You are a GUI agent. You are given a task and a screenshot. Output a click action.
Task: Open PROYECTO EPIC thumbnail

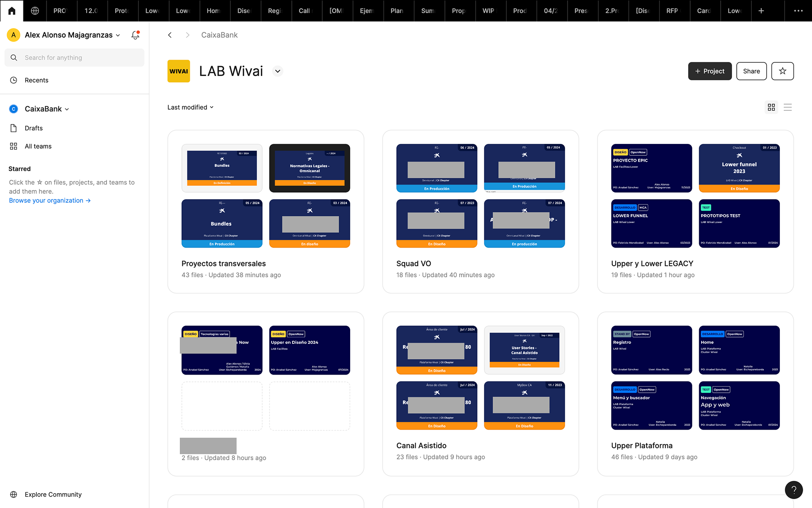pos(651,168)
